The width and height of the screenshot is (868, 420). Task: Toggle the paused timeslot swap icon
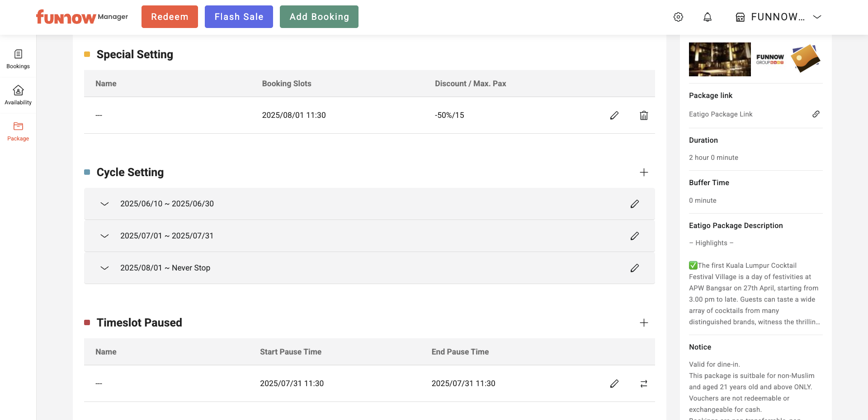(644, 384)
